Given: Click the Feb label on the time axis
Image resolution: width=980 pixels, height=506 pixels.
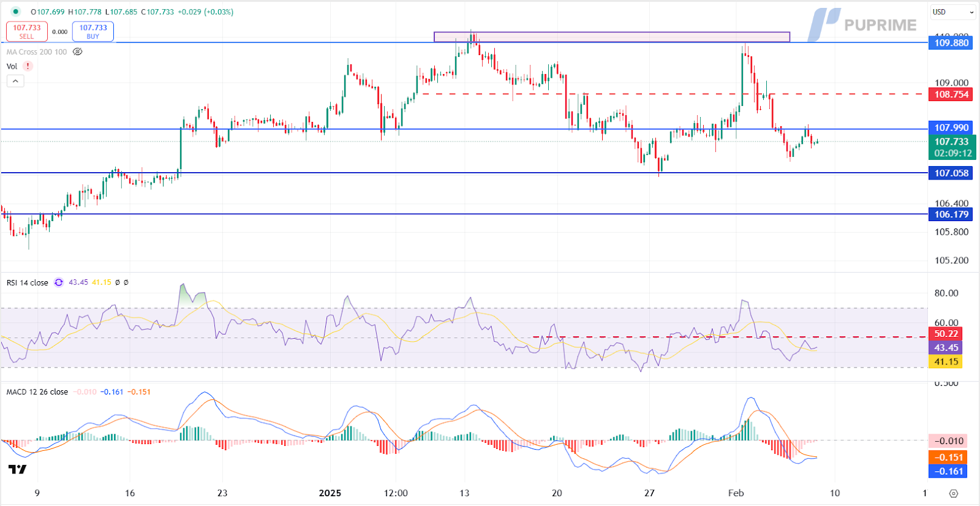Looking at the screenshot, I should click(x=736, y=493).
